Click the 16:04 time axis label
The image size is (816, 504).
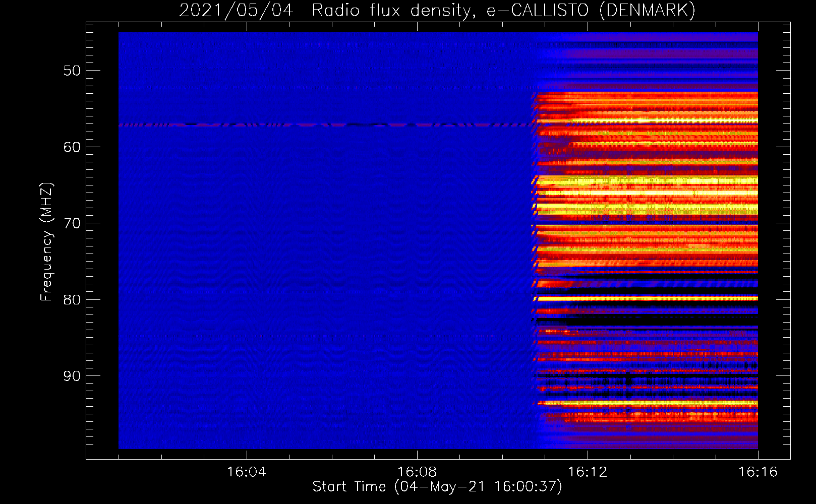click(x=246, y=472)
